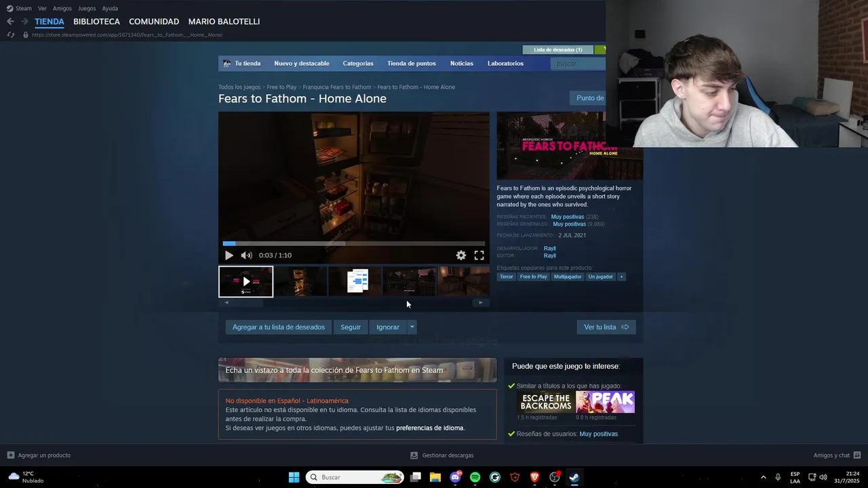Select the first trailer thumbnail

click(245, 281)
